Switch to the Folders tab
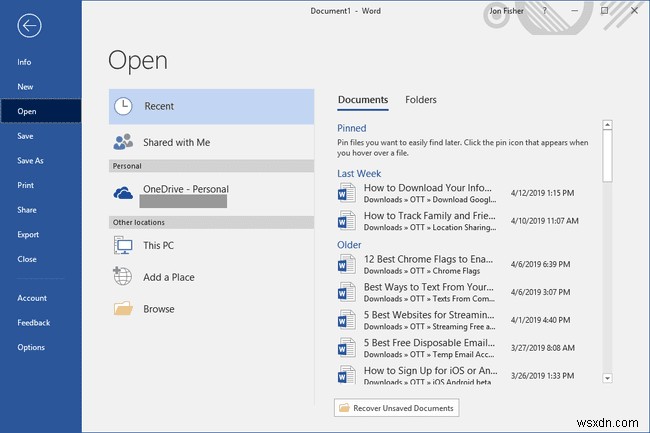This screenshot has width=650, height=433. 420,100
